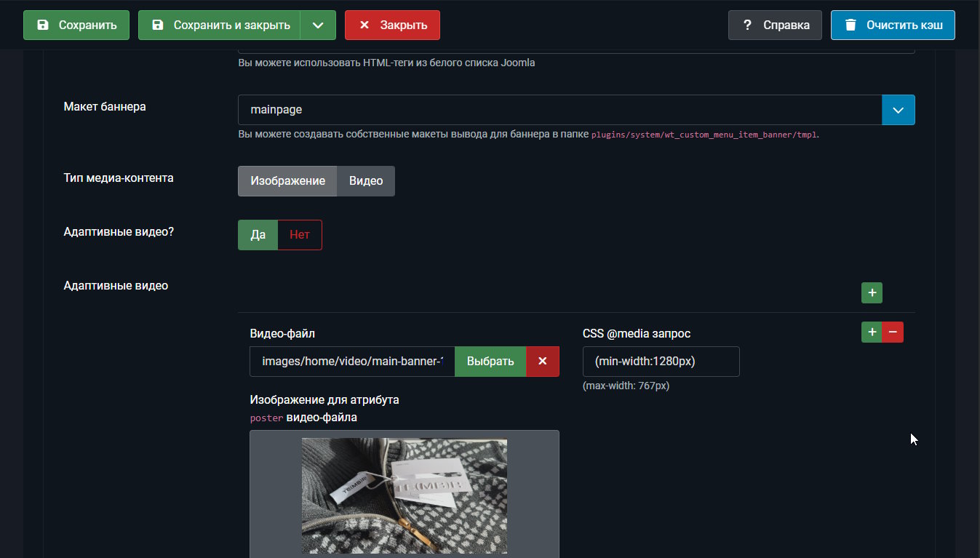Viewport: 980px width, 558px height.
Task: Add new adaptive video row with top plus
Action: tap(872, 293)
